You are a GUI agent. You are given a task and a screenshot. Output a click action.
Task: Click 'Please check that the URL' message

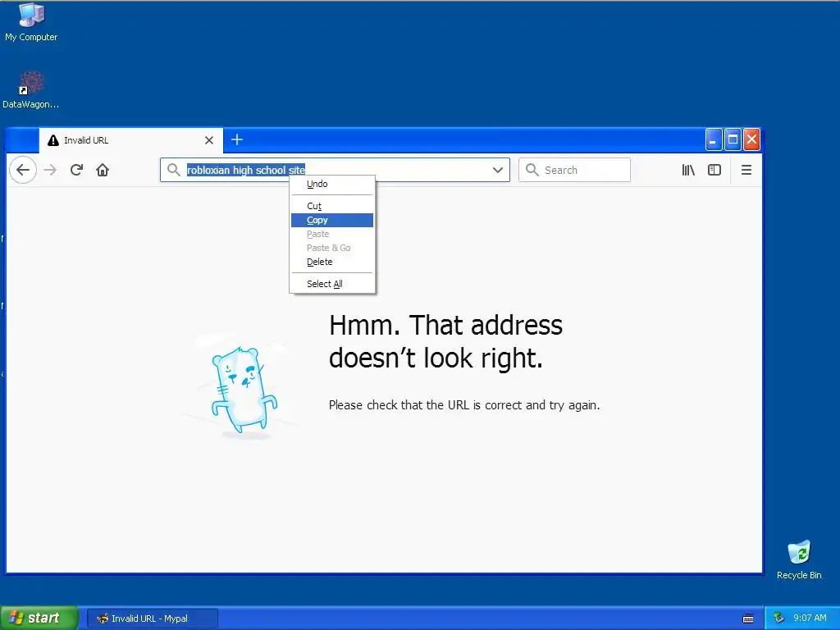(464, 405)
